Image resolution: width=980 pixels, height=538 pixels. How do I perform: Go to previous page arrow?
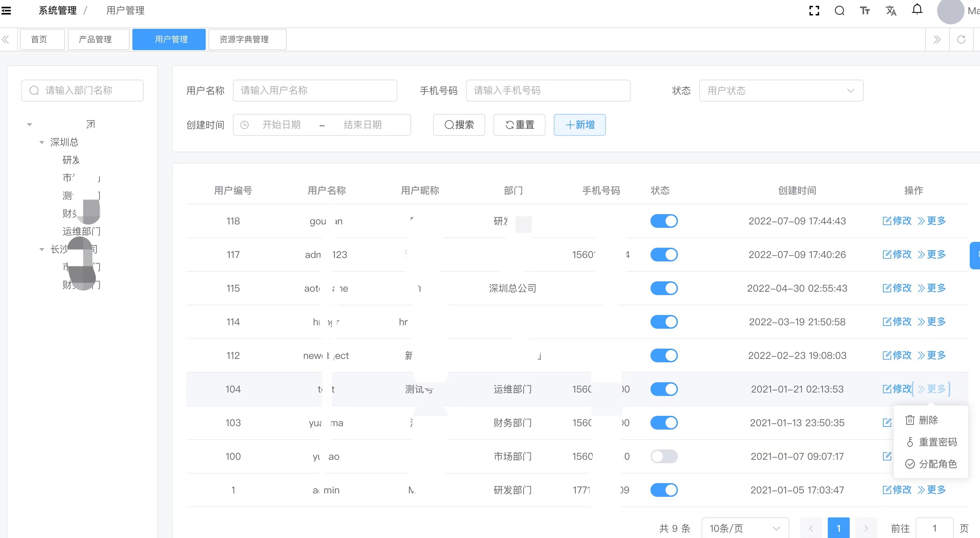(811, 528)
